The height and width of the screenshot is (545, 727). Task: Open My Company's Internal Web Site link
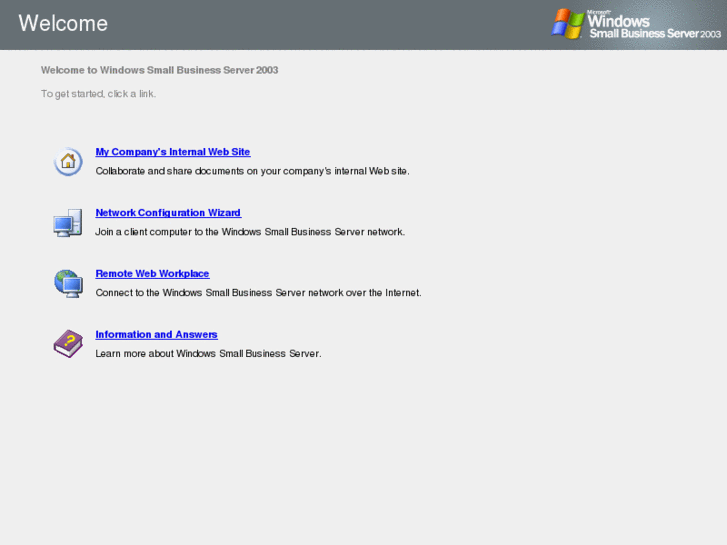pyautogui.click(x=173, y=152)
